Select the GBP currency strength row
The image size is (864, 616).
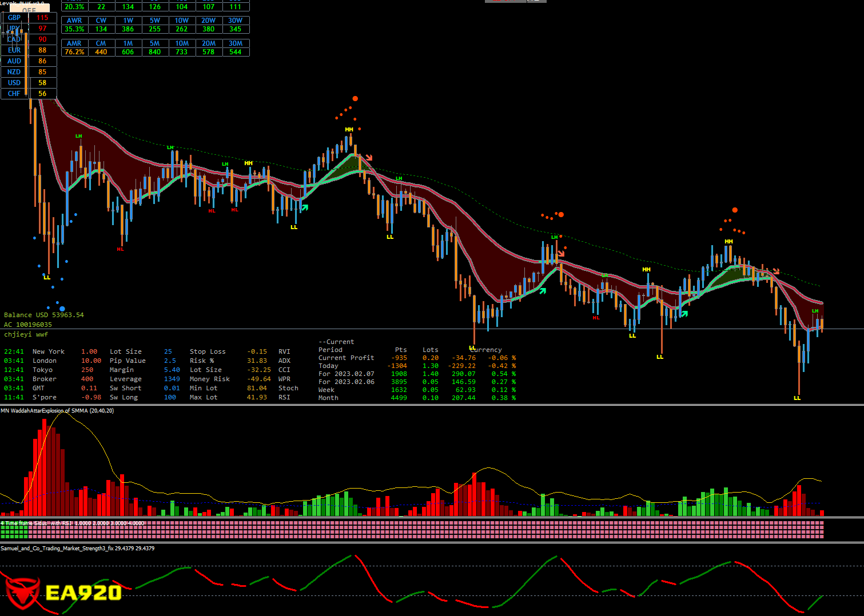click(29, 18)
